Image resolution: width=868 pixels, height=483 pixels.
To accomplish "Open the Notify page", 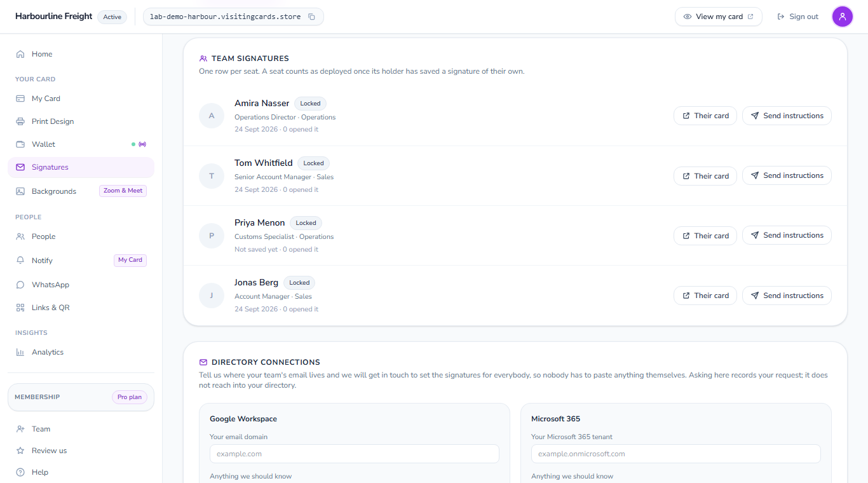I will coord(81,261).
